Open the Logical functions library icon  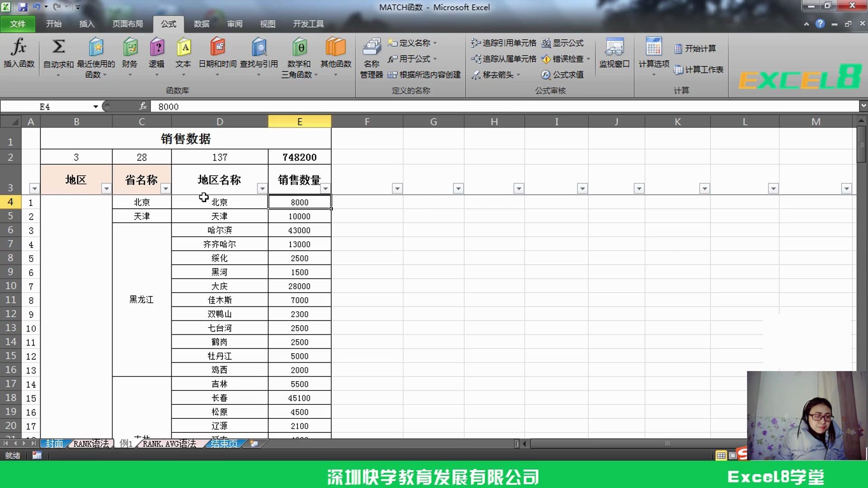[x=156, y=47]
